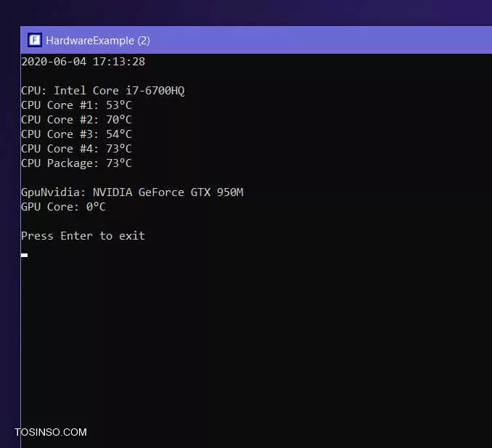Click the CPU: Intel Core i7-6700HQ line
Screen dimensions: 492x448
tap(103, 91)
